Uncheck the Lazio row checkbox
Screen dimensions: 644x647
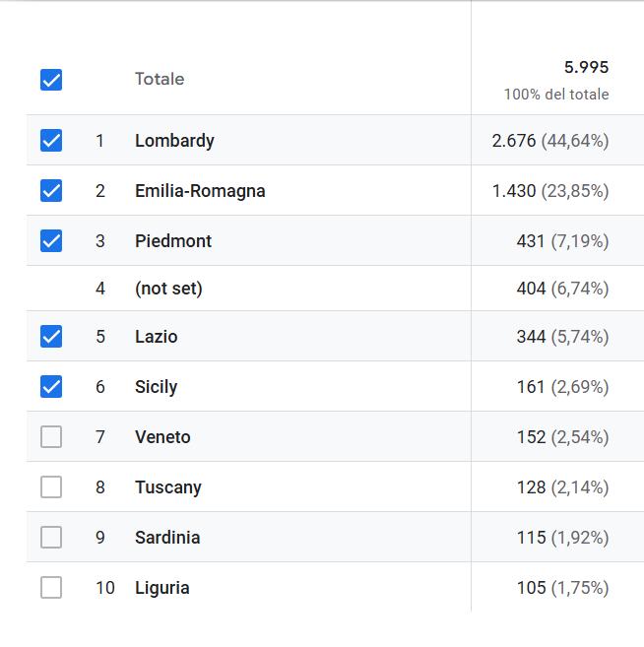coord(51,337)
